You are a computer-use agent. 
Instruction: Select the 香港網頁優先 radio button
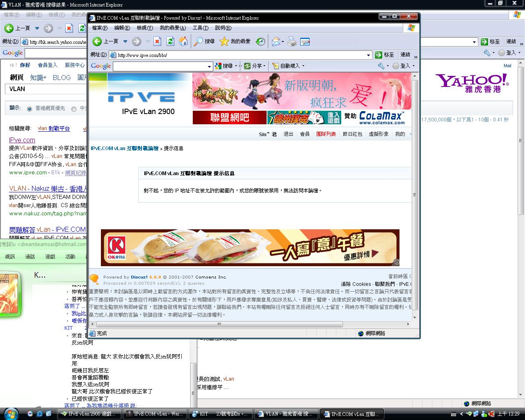(30, 109)
